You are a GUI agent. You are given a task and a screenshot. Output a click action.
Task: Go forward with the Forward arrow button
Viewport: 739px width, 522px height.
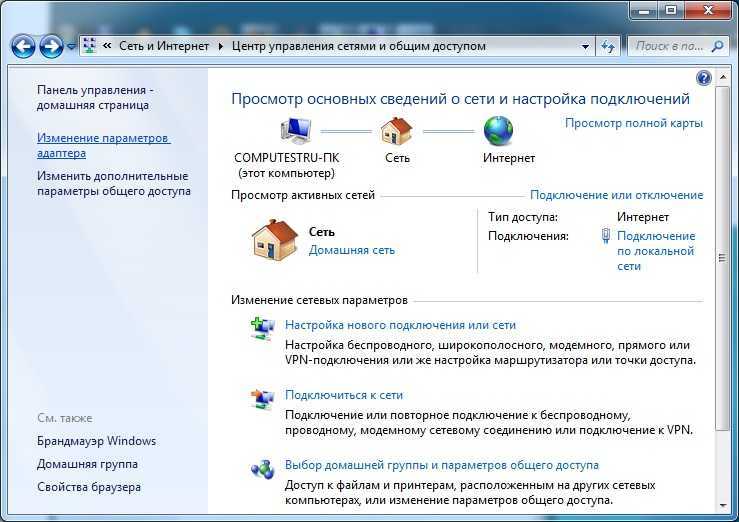51,46
